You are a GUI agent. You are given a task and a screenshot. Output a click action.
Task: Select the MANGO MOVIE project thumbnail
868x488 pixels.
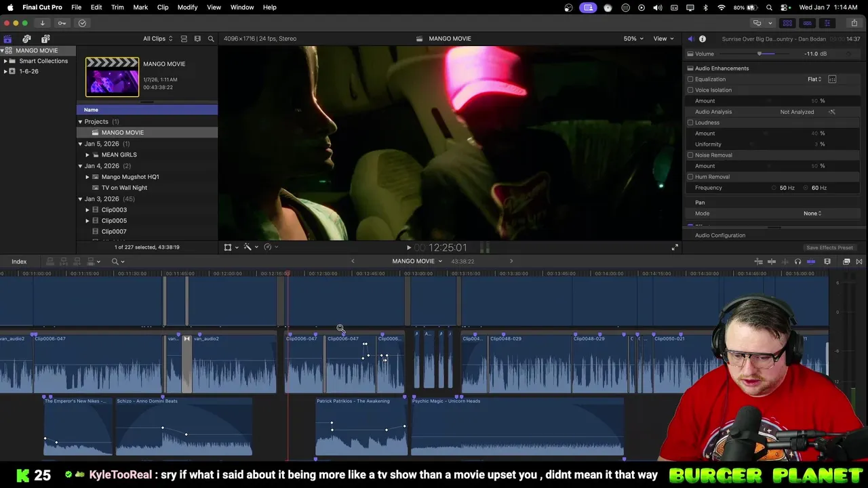(x=112, y=77)
